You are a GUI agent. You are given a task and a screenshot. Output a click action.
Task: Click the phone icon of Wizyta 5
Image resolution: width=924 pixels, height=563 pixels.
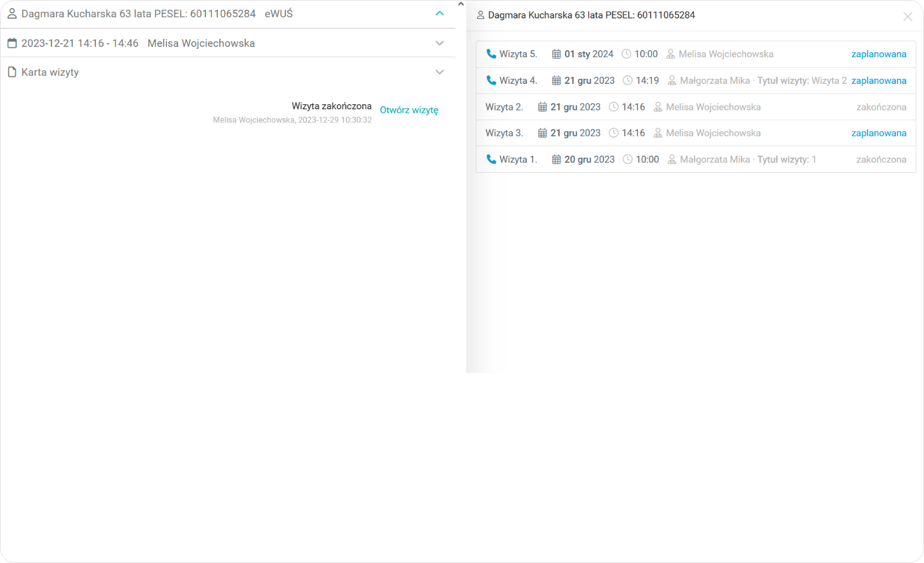[491, 54]
